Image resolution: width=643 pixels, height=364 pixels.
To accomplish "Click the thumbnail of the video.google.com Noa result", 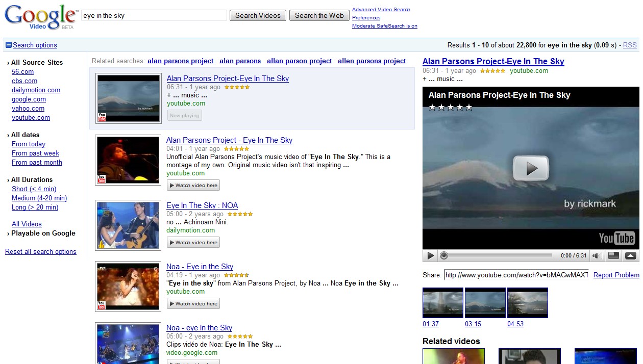I will [128, 344].
